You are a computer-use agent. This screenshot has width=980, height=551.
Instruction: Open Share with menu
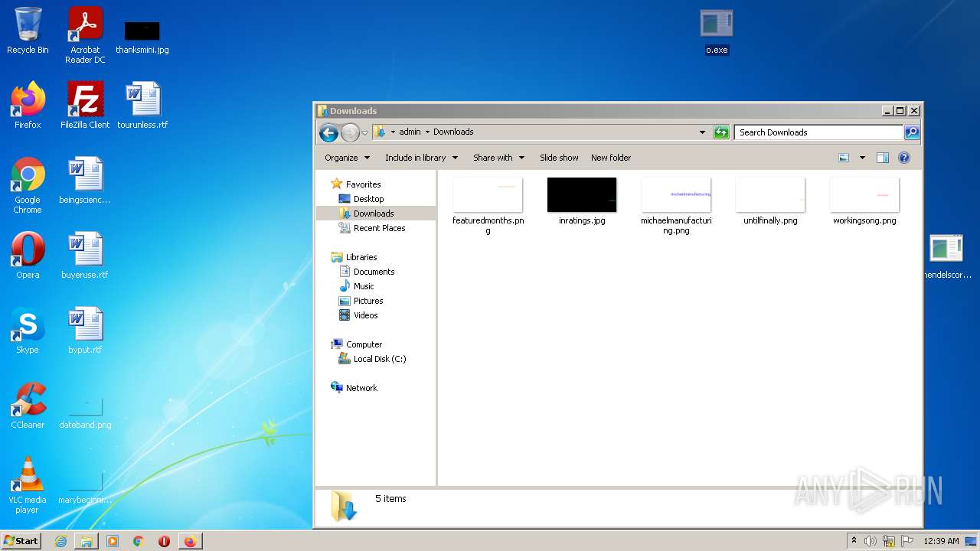[498, 158]
